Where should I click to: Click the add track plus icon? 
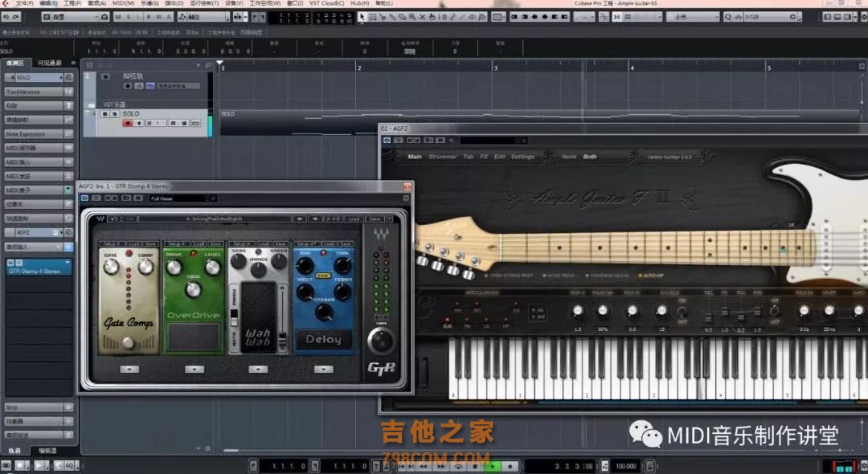pyautogui.click(x=199, y=65)
